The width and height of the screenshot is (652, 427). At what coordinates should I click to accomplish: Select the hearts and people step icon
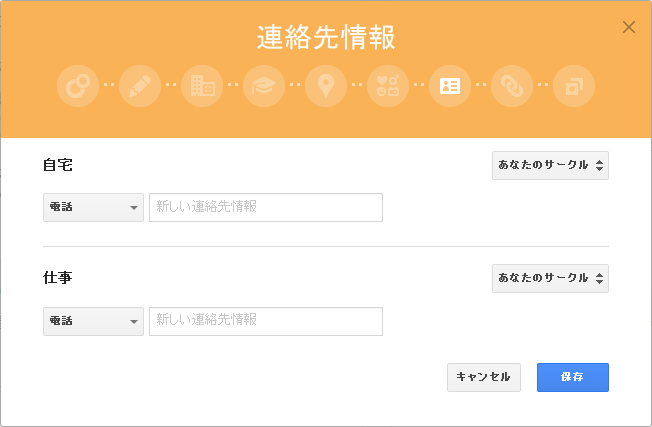tap(388, 86)
